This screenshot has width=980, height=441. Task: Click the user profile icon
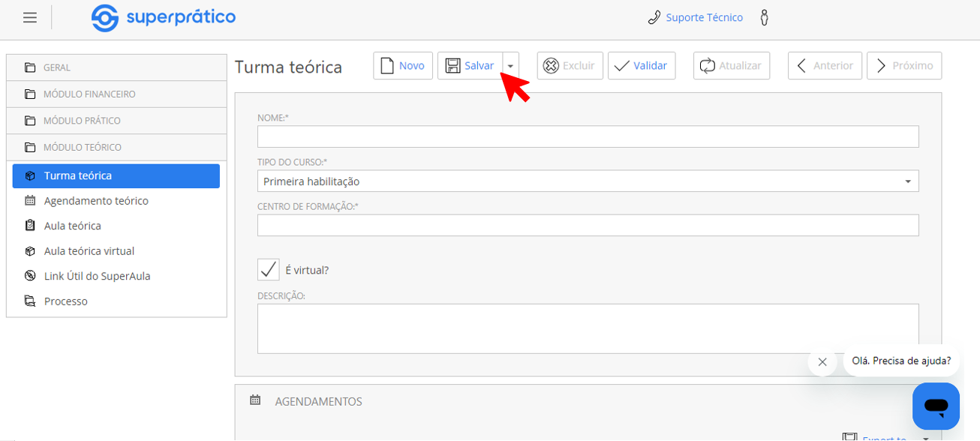pyautogui.click(x=764, y=18)
